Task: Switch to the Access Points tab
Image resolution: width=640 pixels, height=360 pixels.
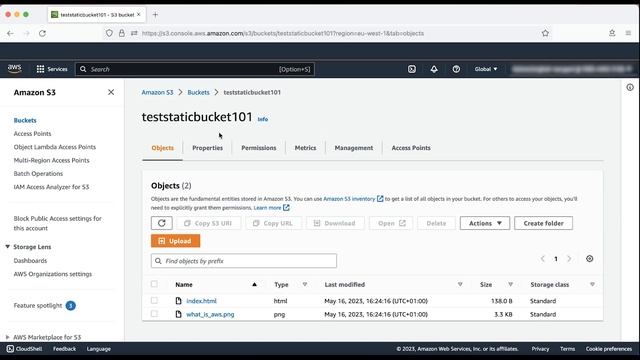Action: tap(411, 148)
